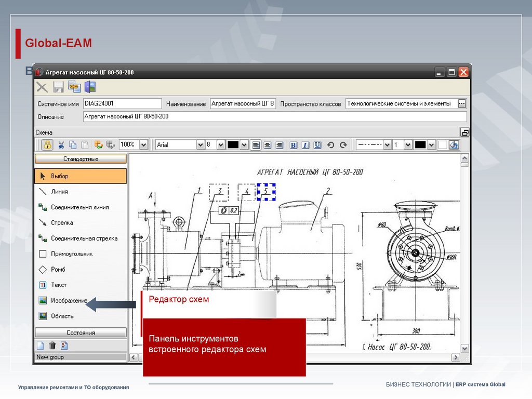
Task: Click the vertical scrollbar up arrow
Action: click(x=464, y=158)
